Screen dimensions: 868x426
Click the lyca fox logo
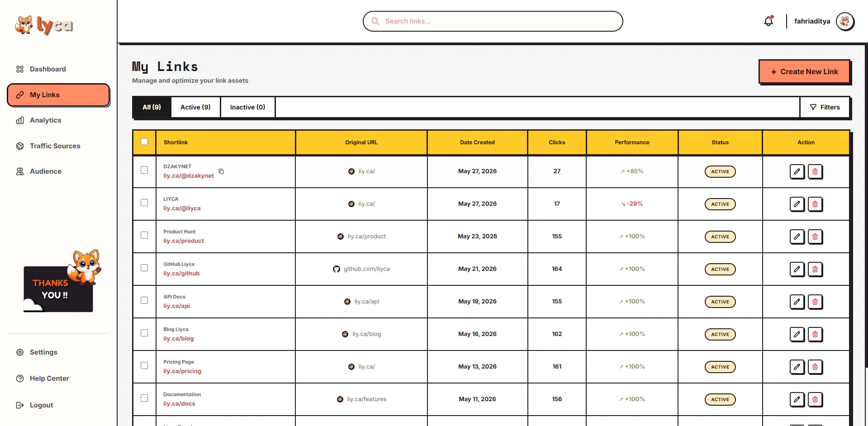pyautogui.click(x=44, y=25)
